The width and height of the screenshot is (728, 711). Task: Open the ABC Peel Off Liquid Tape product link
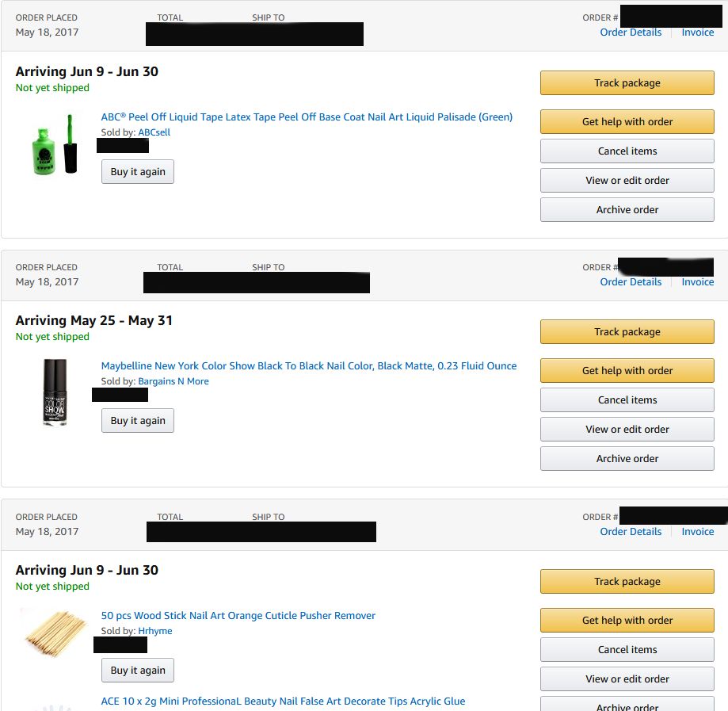pos(307,117)
